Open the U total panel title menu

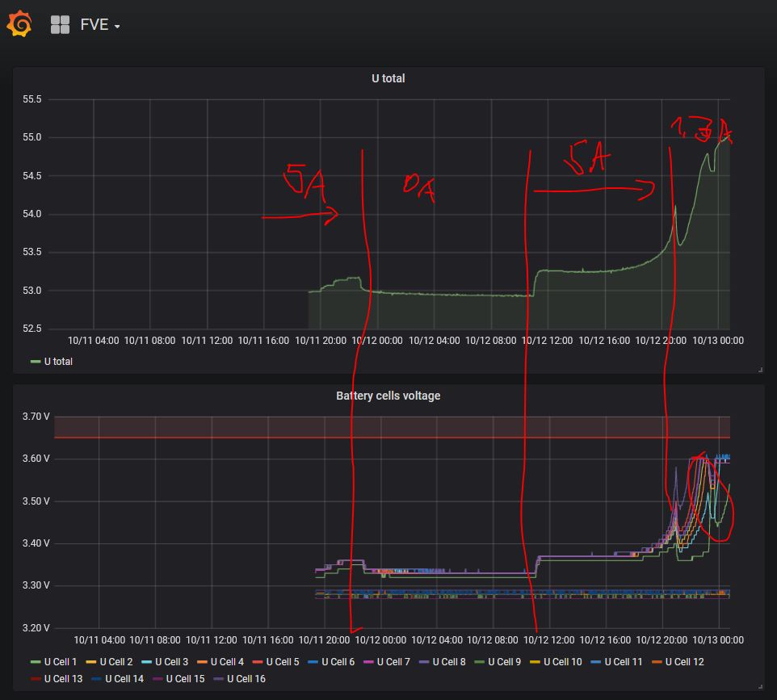[x=388, y=78]
